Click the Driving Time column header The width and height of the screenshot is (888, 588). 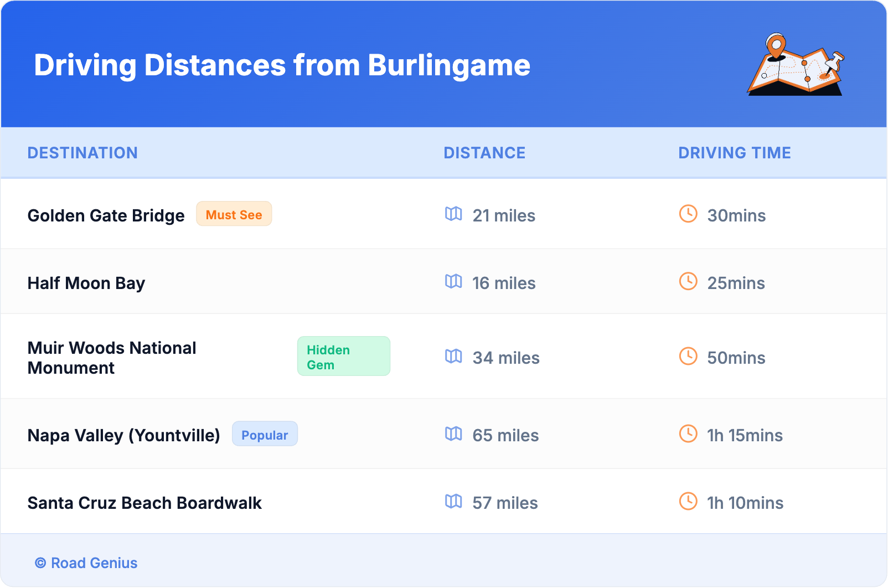point(734,153)
